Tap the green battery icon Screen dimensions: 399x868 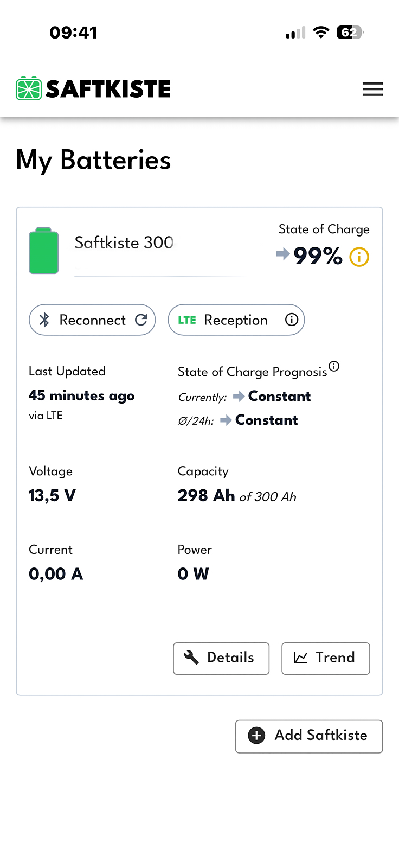(x=43, y=251)
